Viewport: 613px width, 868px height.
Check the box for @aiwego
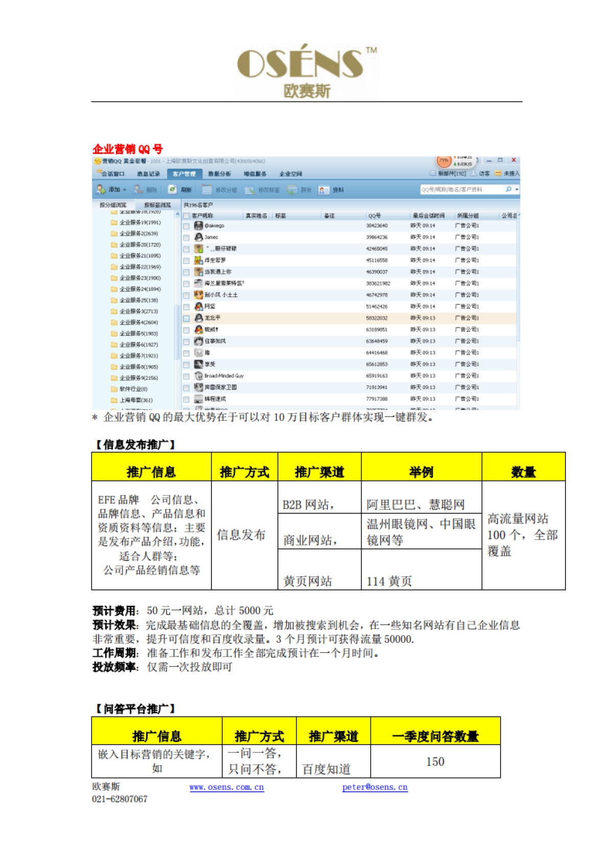click(186, 226)
